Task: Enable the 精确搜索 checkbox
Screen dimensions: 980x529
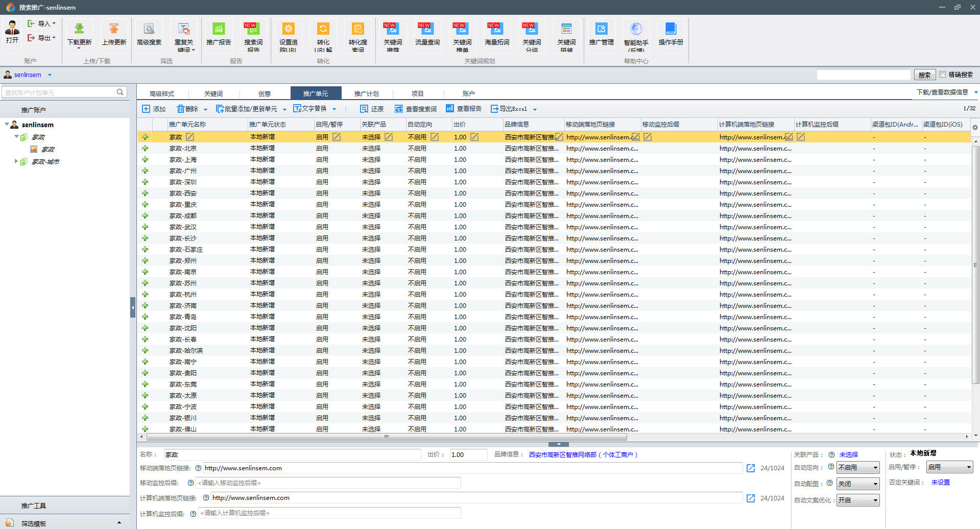Action: click(x=943, y=75)
